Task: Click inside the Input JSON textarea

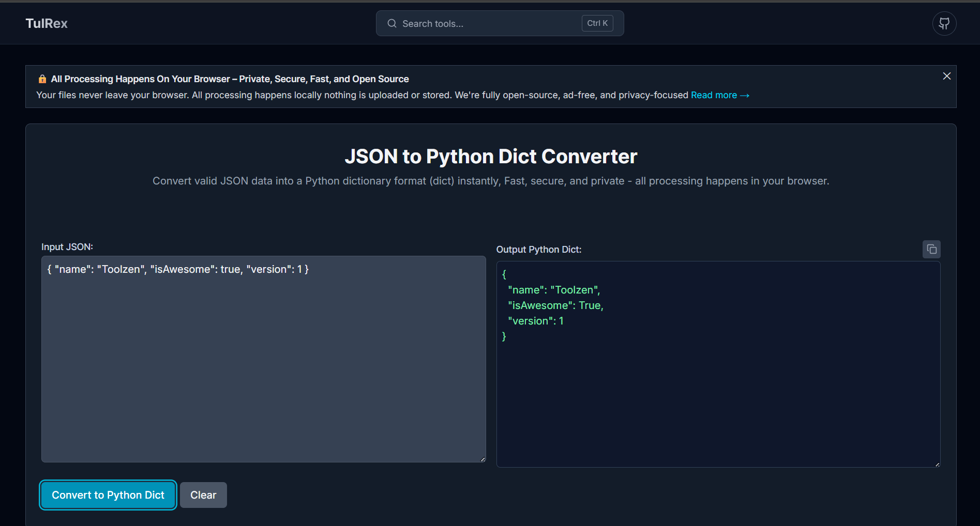Action: pyautogui.click(x=264, y=359)
